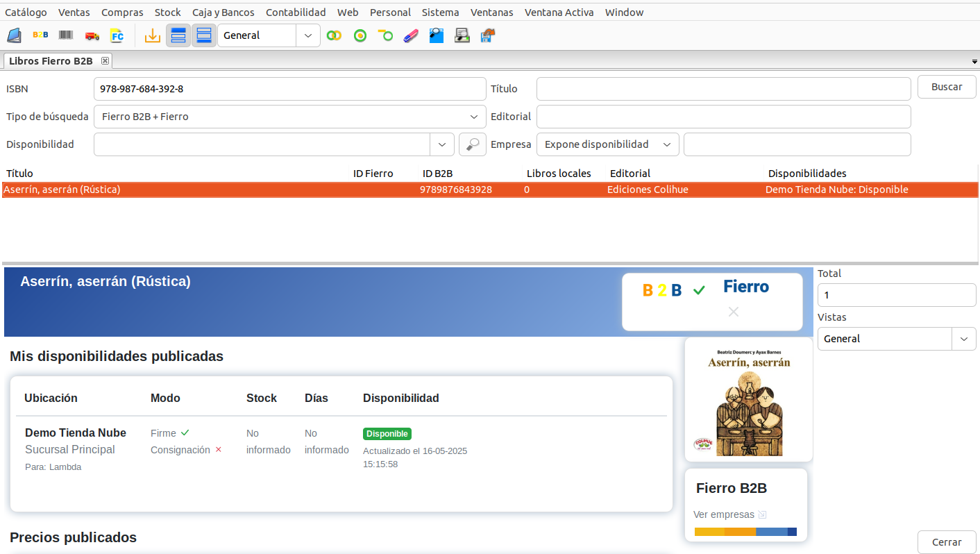Click the Título column header
Viewport: 980px width, 554px height.
[19, 174]
